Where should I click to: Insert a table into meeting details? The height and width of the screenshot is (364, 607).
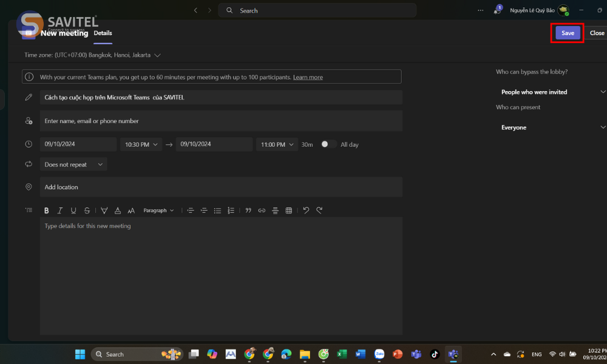click(x=289, y=211)
